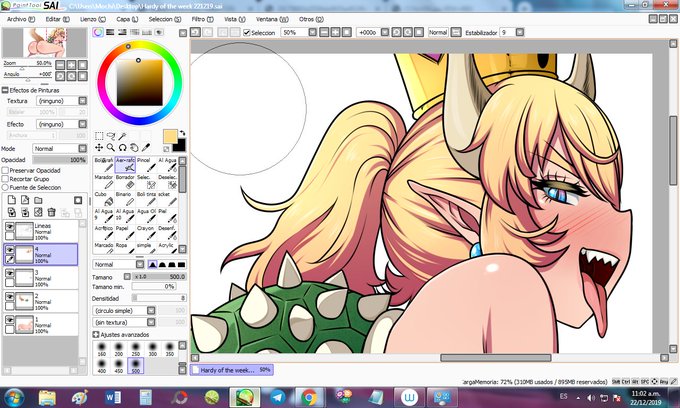Select the Hardy of the week document tab
This screenshot has width=680, height=408.
232,370
